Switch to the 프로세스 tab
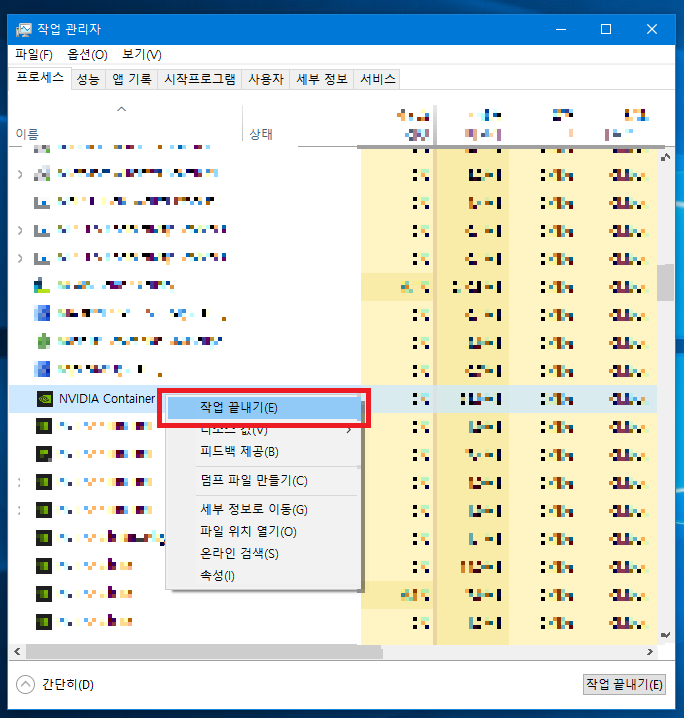 (40, 77)
